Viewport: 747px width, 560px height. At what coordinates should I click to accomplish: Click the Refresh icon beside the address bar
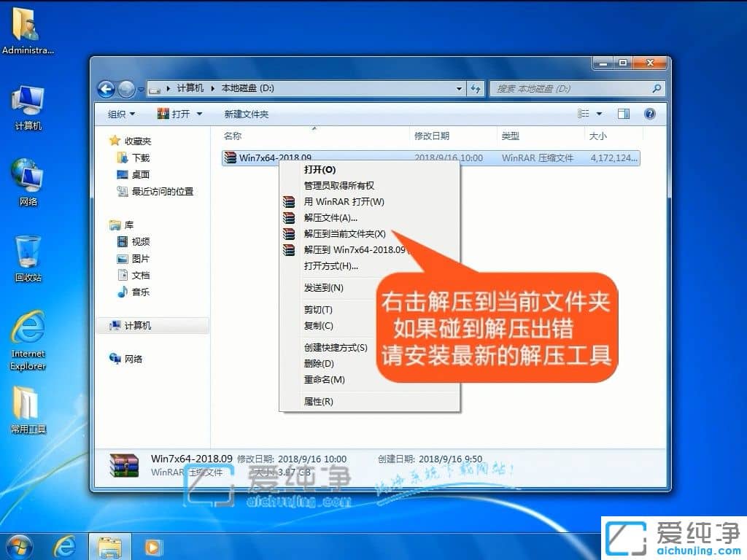[x=476, y=88]
